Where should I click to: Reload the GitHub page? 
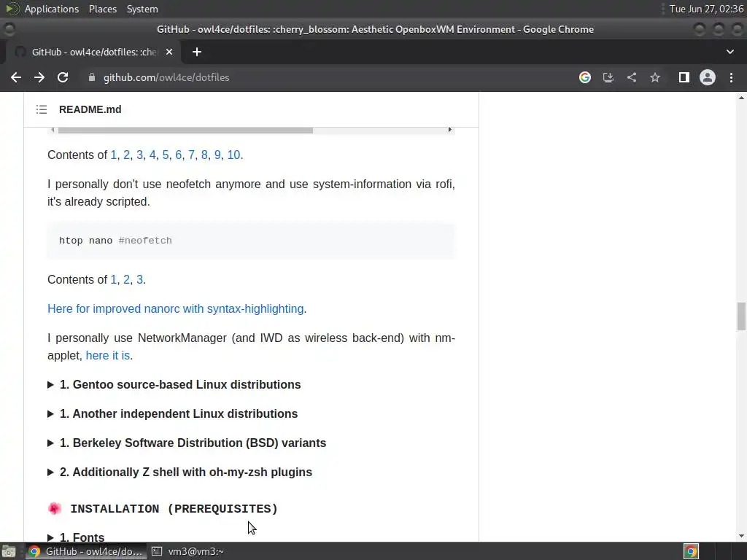click(63, 77)
